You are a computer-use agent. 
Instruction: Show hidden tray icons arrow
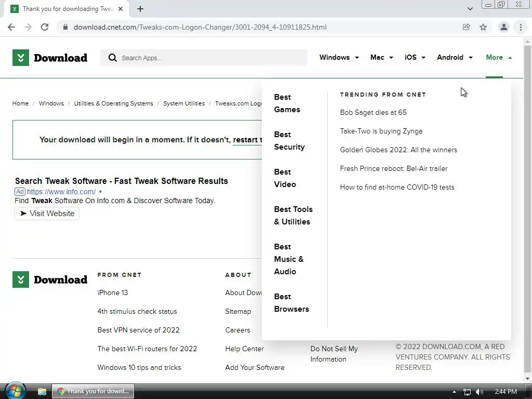tap(454, 392)
